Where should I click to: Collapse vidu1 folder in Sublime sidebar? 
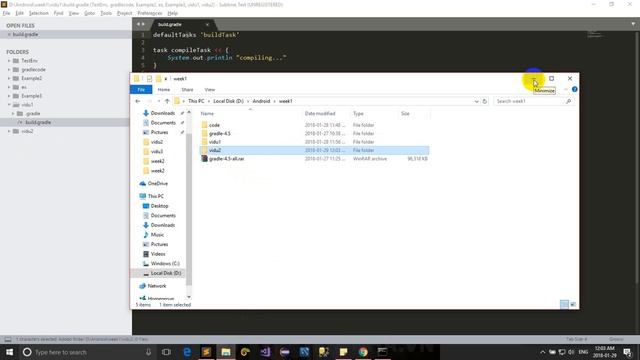coord(9,105)
